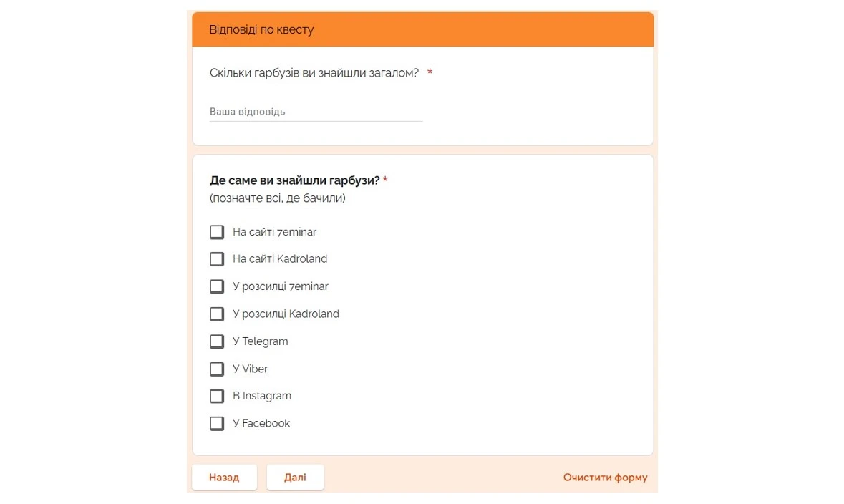Enable the 'У розсилці Kadroland' checkbox
Image resolution: width=844 pixels, height=504 pixels.
[x=217, y=314]
